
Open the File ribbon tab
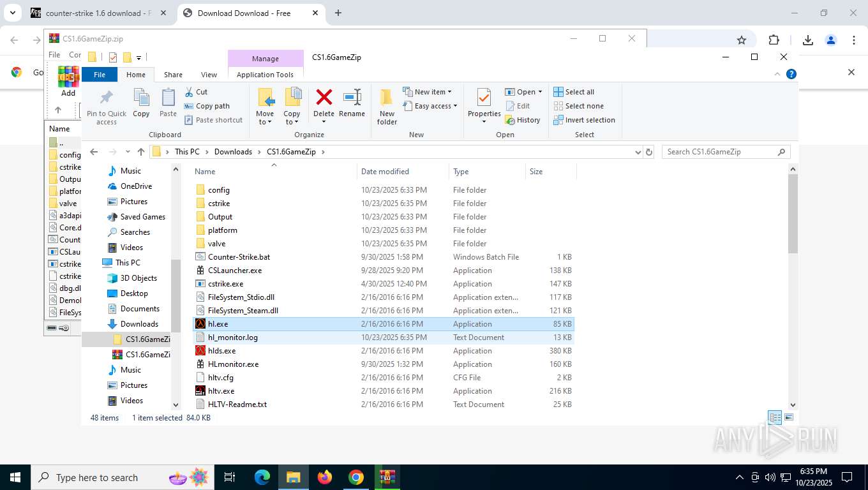point(100,75)
